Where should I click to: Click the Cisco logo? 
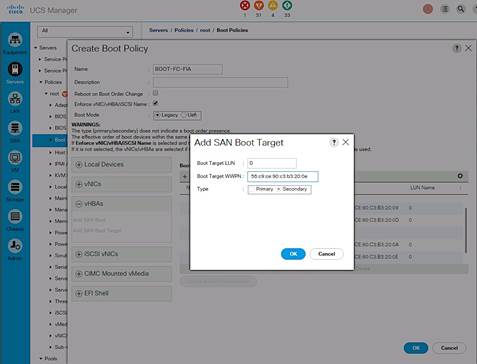pyautogui.click(x=15, y=9)
